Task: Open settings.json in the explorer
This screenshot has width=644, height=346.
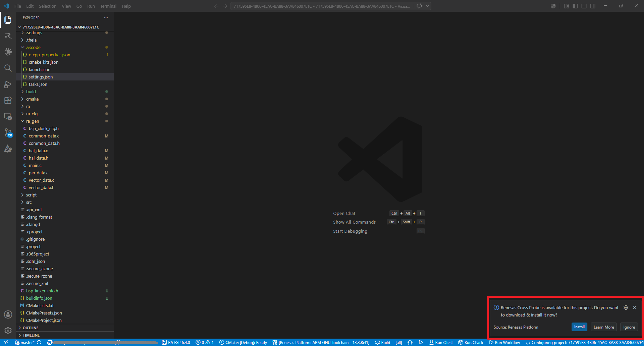Action: point(65,77)
